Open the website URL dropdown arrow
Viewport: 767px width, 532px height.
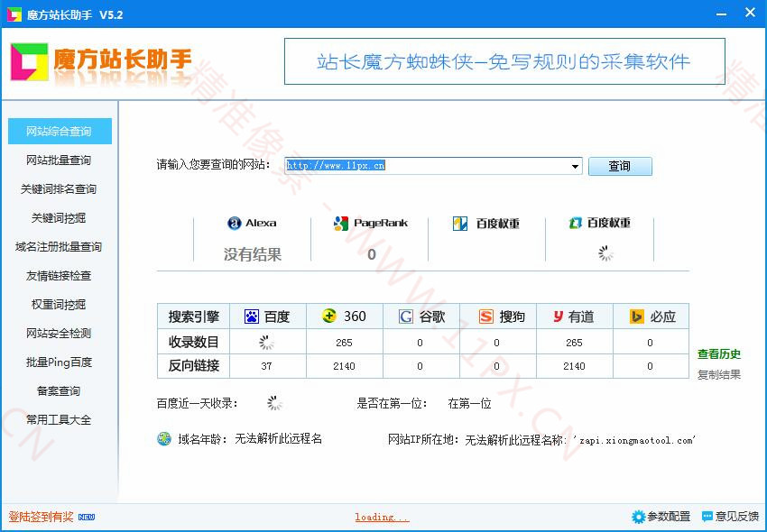click(x=576, y=166)
